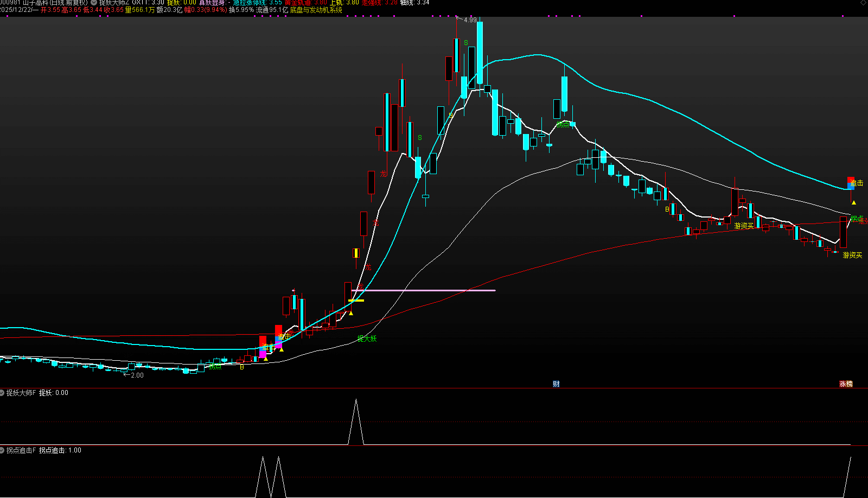The width and height of the screenshot is (868, 498).
Task: Open the 捉妖大师Z main indicator dropdown
Action: coord(94,3)
